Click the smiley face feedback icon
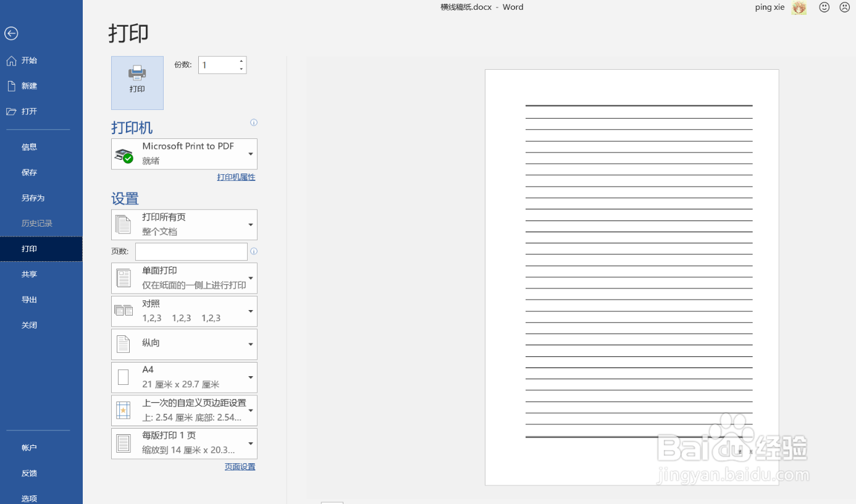Screen dimensions: 856x504 [824, 7]
